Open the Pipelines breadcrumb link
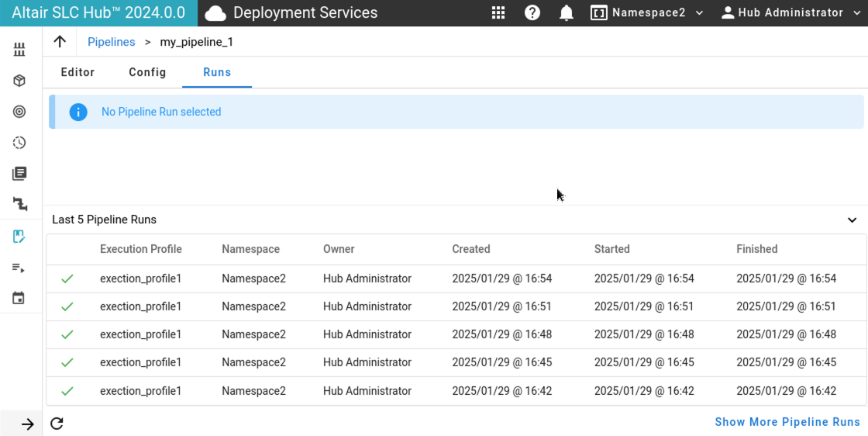Image resolution: width=868 pixels, height=436 pixels. click(112, 42)
